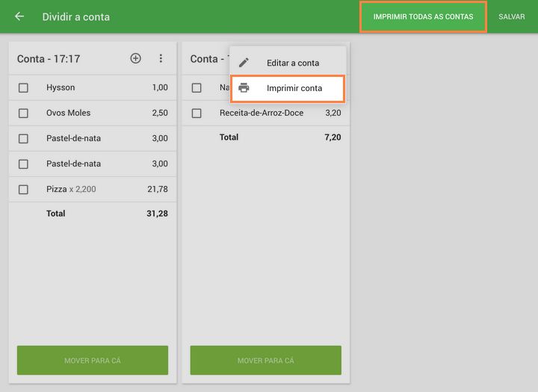Tick the first checkbox in second bill
538x392 pixels.
(197, 88)
